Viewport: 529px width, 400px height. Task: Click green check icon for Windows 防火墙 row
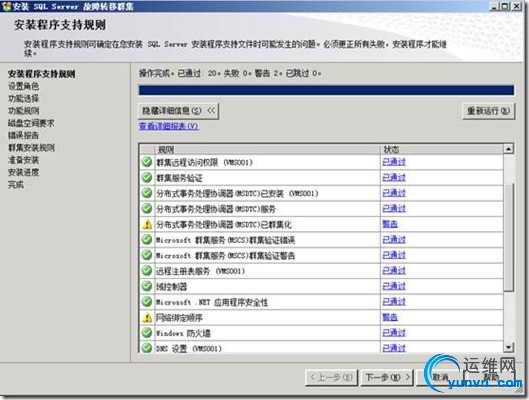click(147, 333)
